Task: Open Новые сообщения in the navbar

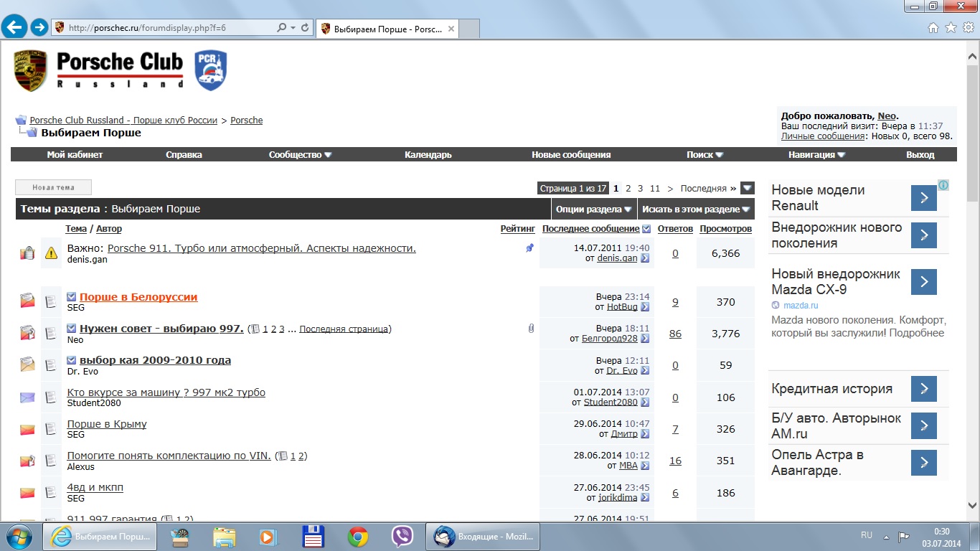Action: 571,155
